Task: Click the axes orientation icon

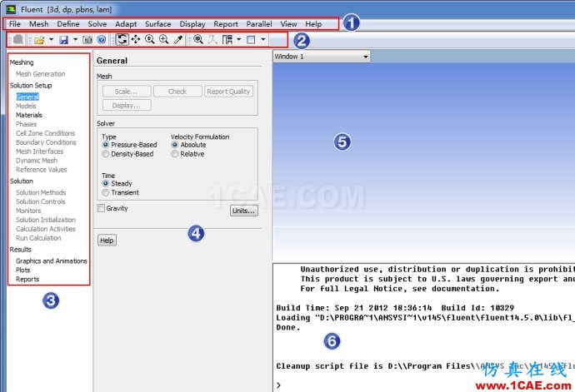Action: [212, 39]
